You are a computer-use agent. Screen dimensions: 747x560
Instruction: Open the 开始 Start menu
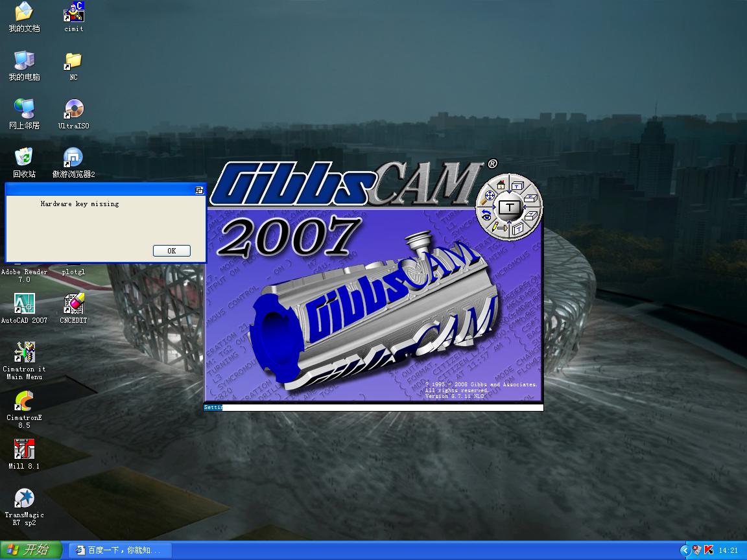pos(31,550)
